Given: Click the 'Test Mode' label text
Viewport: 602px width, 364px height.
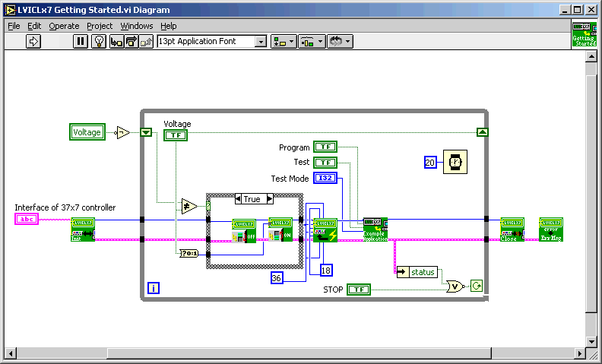Looking at the screenshot, I should point(290,179).
